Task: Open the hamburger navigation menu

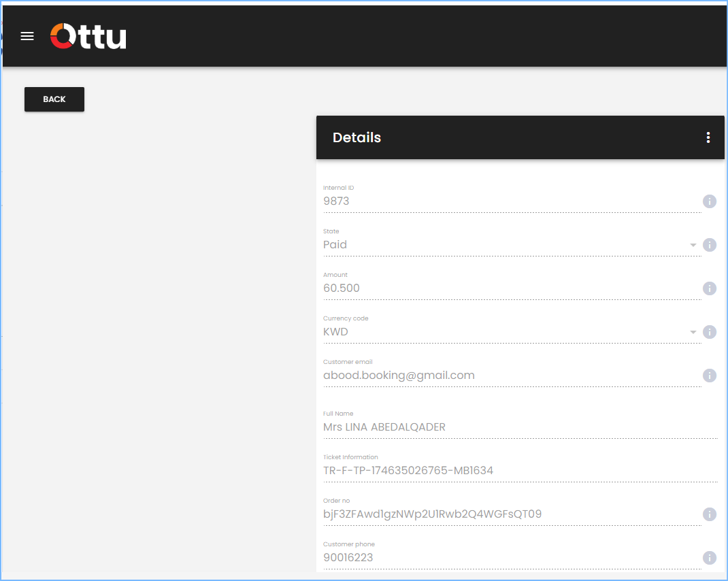Action: tap(27, 36)
